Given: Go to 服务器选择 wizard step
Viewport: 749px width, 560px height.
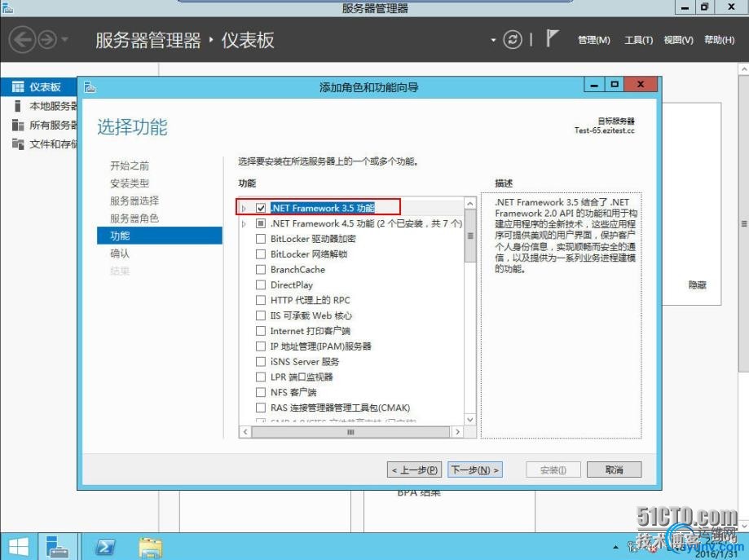Looking at the screenshot, I should pyautogui.click(x=134, y=201).
